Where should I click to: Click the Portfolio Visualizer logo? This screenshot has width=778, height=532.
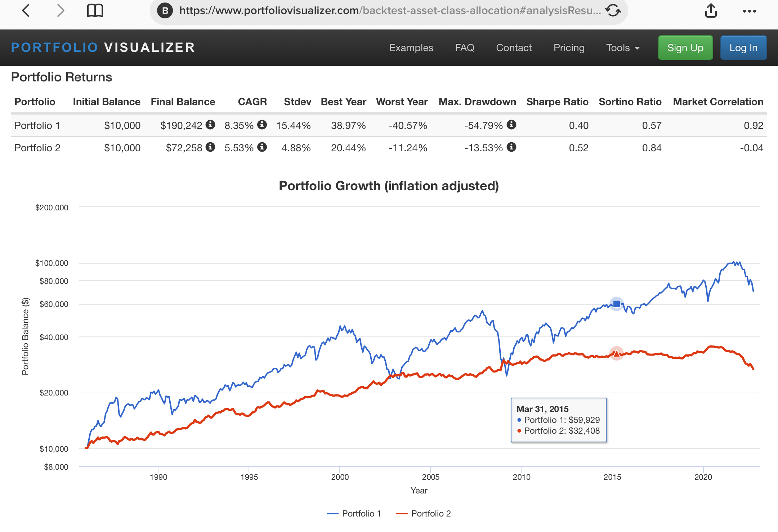(x=103, y=48)
